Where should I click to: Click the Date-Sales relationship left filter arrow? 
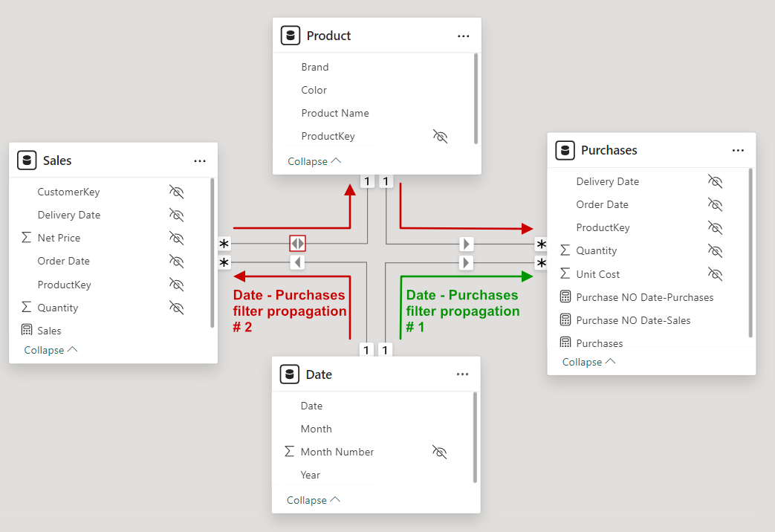(297, 262)
